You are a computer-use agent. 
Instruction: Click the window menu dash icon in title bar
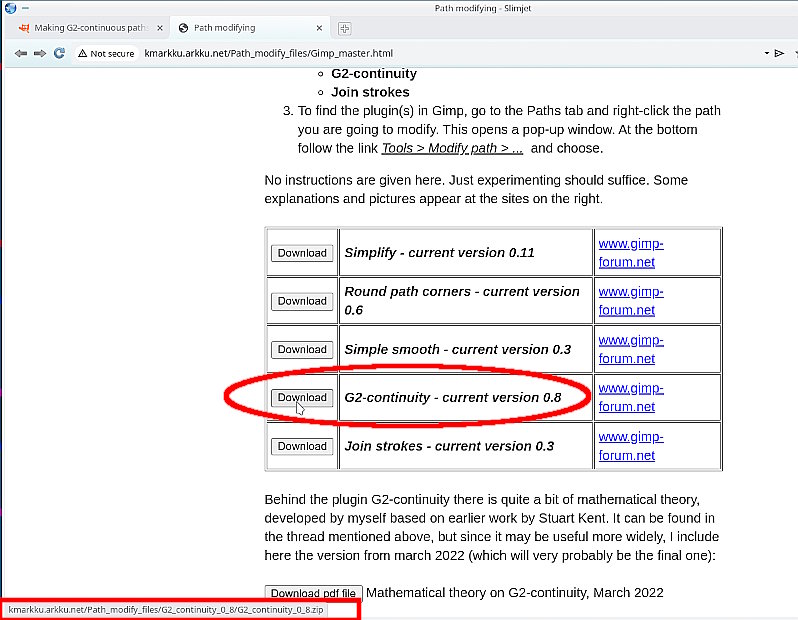point(25,8)
